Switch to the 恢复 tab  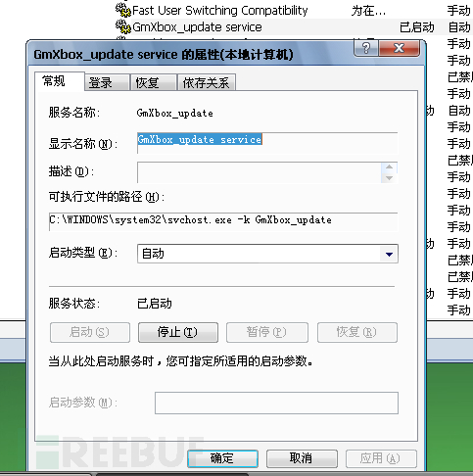pos(154,82)
